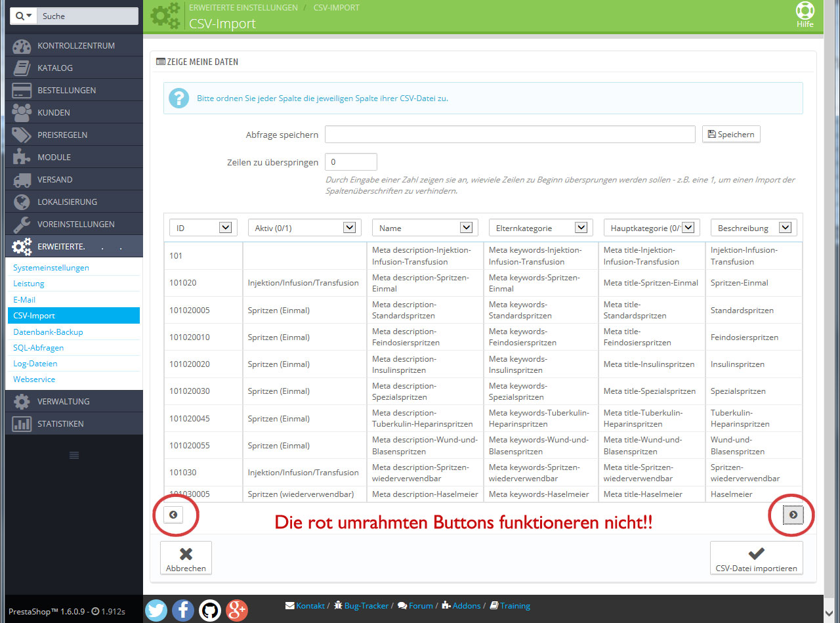Click cell 'Meta keywords-Spezialspritzen'
The image size is (840, 623).
tap(522, 391)
